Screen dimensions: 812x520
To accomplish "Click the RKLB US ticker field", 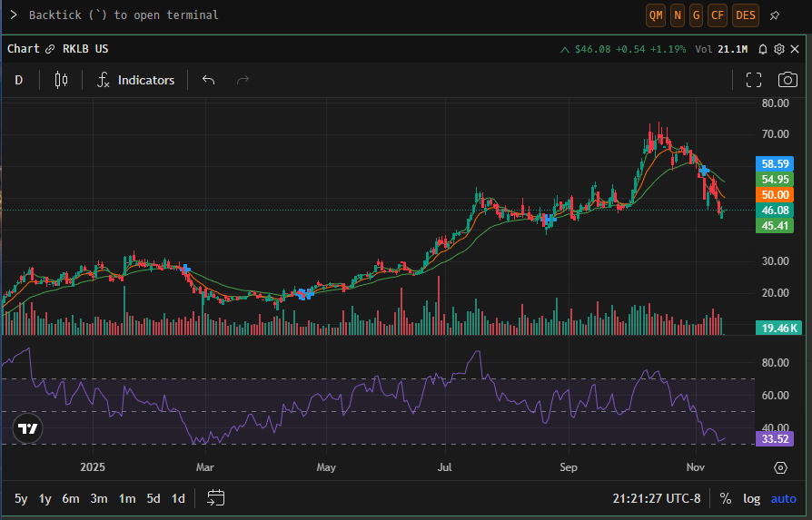I will click(x=85, y=49).
